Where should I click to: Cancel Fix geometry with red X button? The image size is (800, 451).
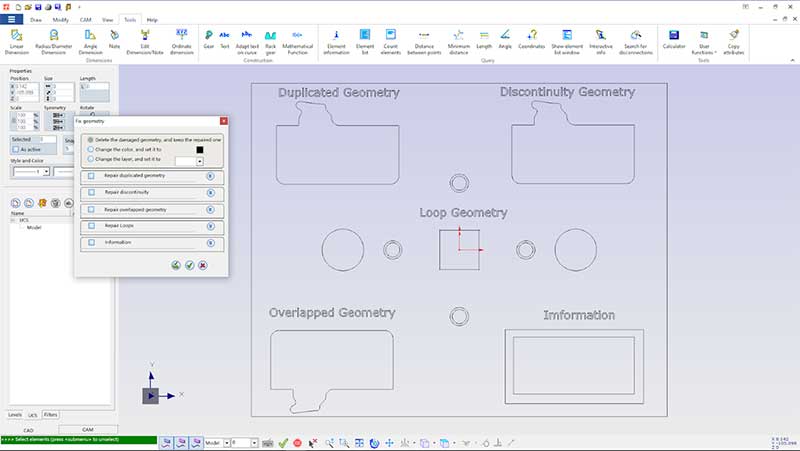coord(202,265)
